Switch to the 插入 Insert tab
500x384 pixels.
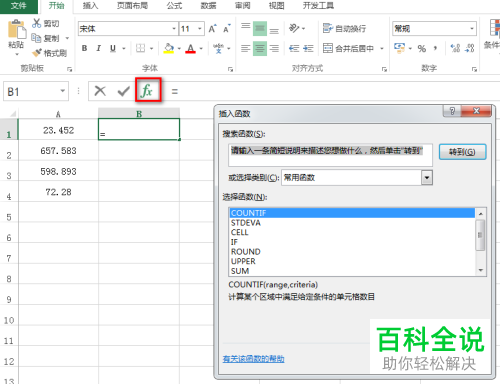(x=90, y=6)
